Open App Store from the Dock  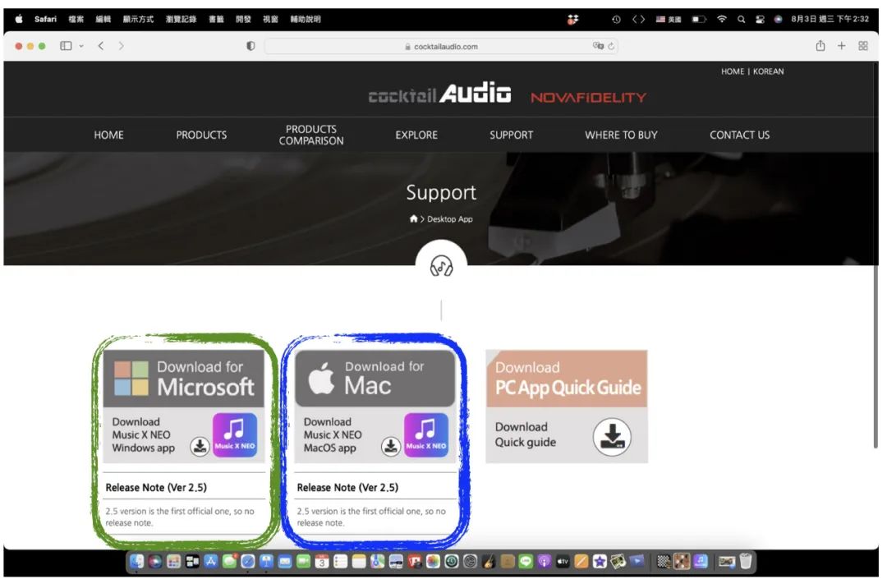[211, 563]
